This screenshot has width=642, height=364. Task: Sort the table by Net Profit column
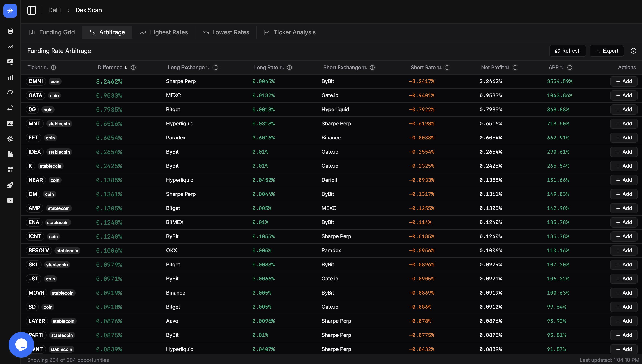(507, 67)
